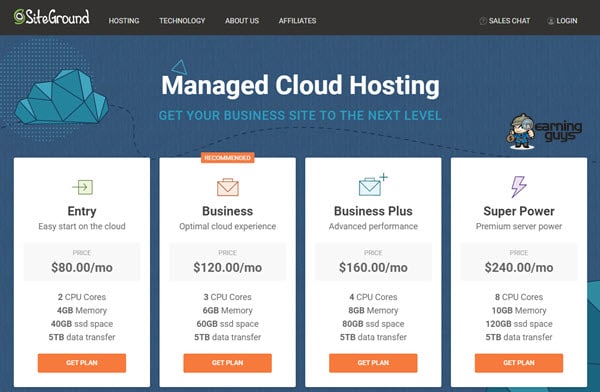
Task: Click '4GB Memory' spec
Action: click(x=82, y=310)
